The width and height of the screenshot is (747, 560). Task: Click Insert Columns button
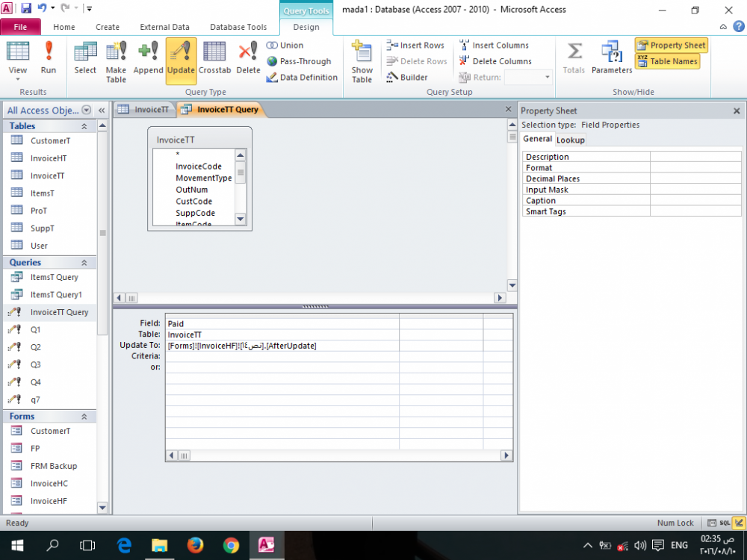pyautogui.click(x=494, y=46)
